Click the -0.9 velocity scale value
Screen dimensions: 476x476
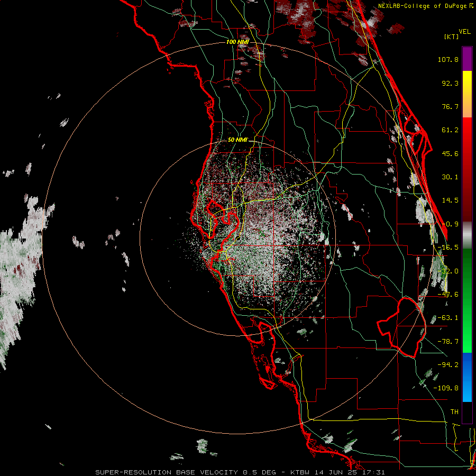(x=450, y=224)
